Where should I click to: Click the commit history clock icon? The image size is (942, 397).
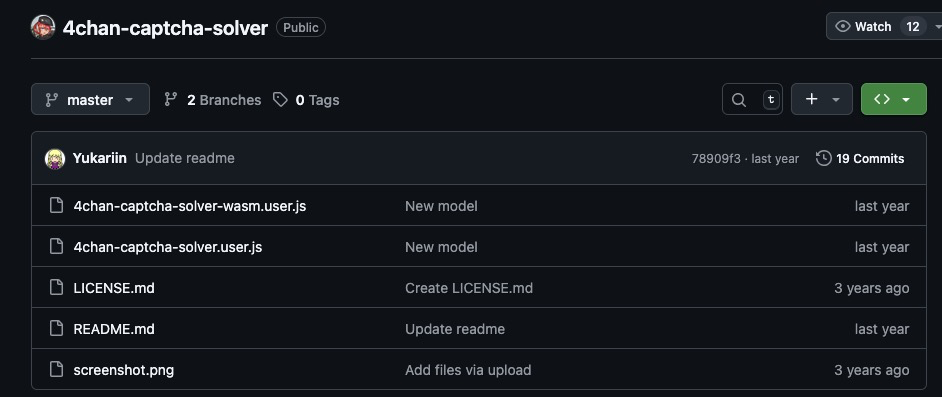pos(824,159)
